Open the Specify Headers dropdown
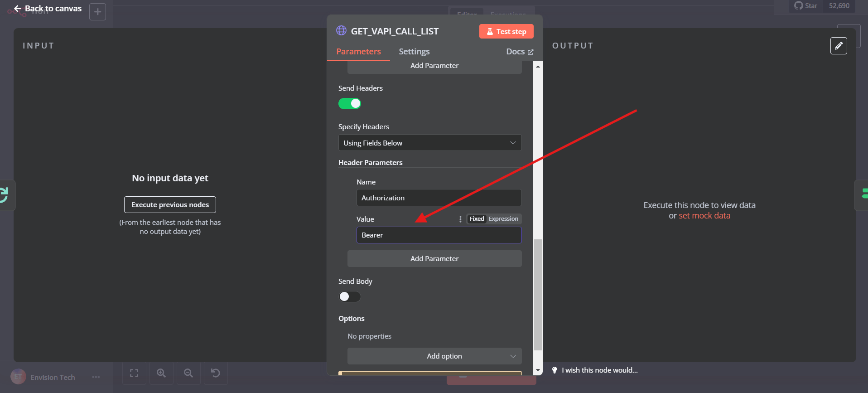The image size is (868, 393). (429, 143)
